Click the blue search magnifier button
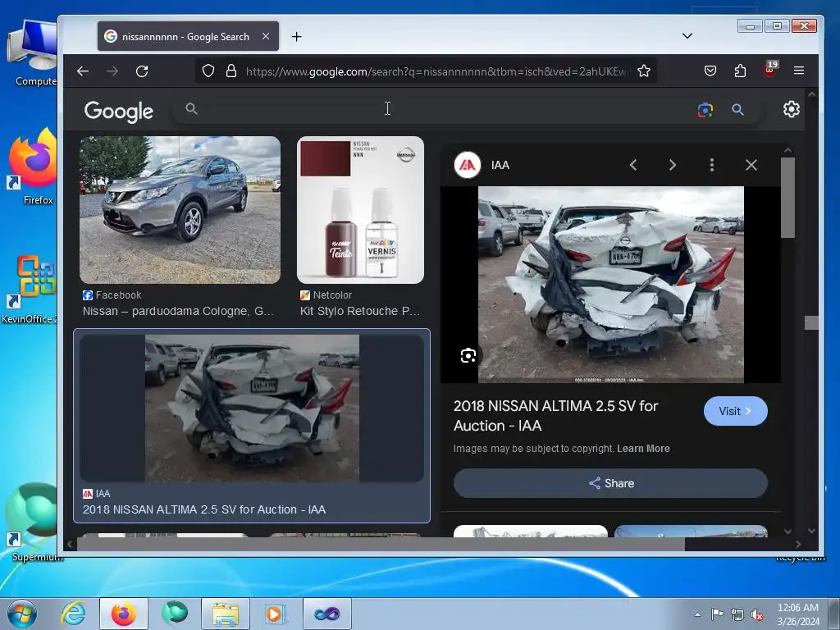Image resolution: width=840 pixels, height=630 pixels. coord(737,110)
